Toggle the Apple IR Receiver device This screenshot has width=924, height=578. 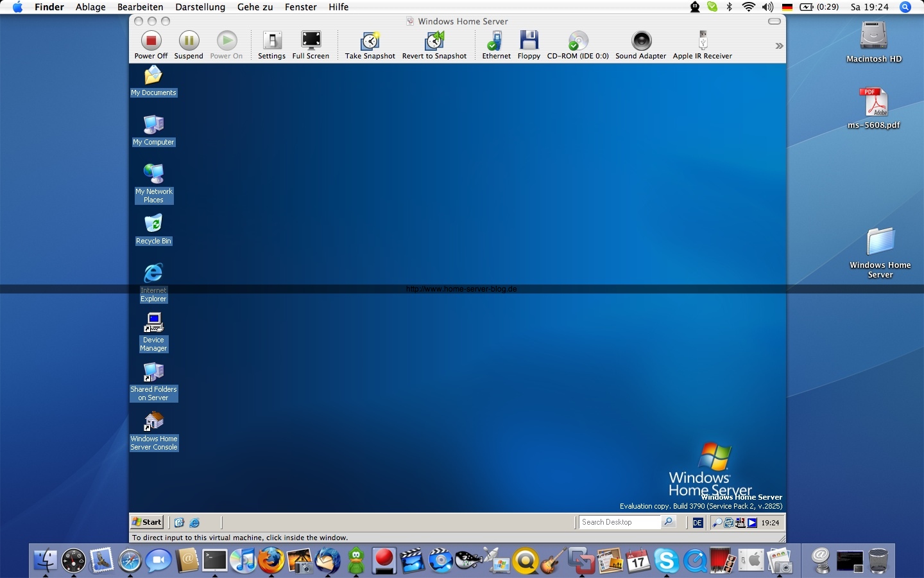(x=703, y=45)
